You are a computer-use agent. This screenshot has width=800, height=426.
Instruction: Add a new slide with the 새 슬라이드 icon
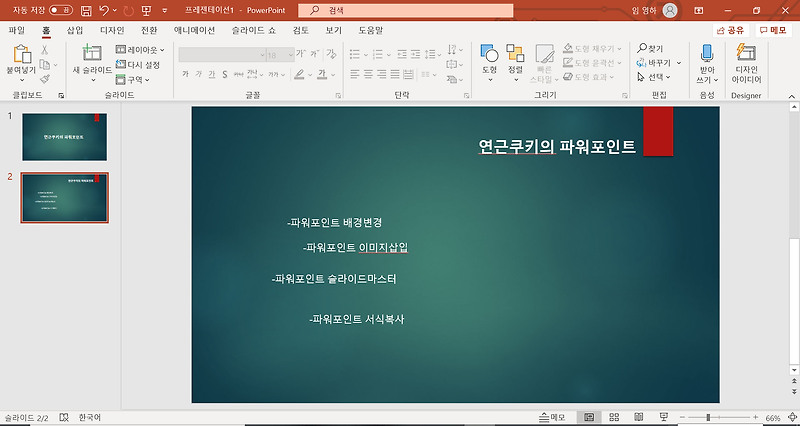tap(92, 53)
